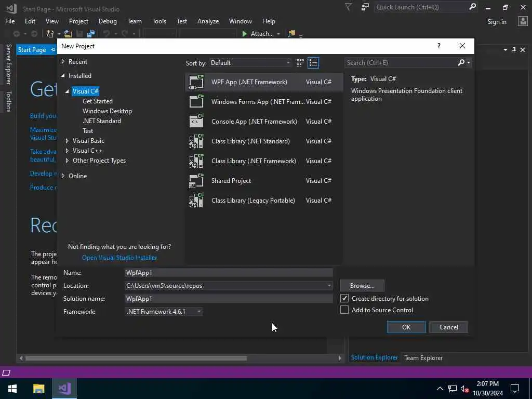Select the WPF App template icon

click(196, 82)
